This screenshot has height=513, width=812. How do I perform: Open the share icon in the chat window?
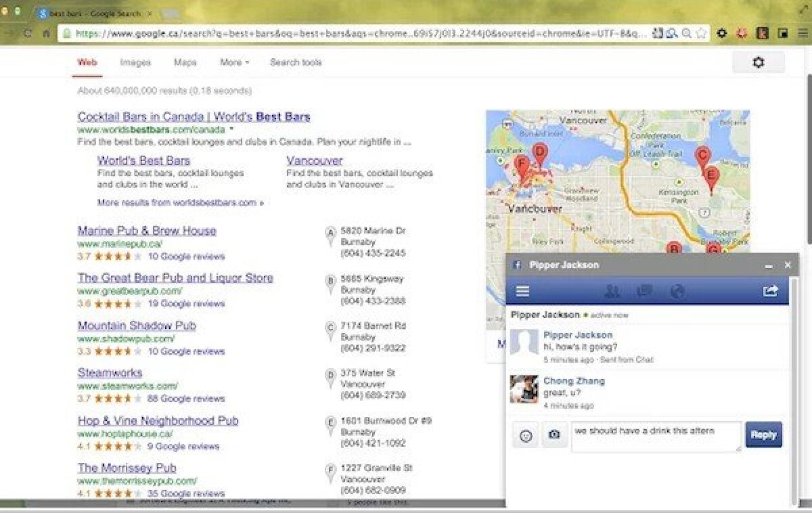point(771,290)
